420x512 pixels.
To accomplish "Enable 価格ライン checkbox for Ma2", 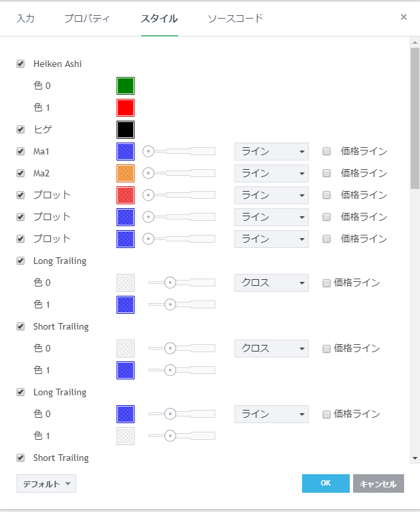I will tap(327, 173).
